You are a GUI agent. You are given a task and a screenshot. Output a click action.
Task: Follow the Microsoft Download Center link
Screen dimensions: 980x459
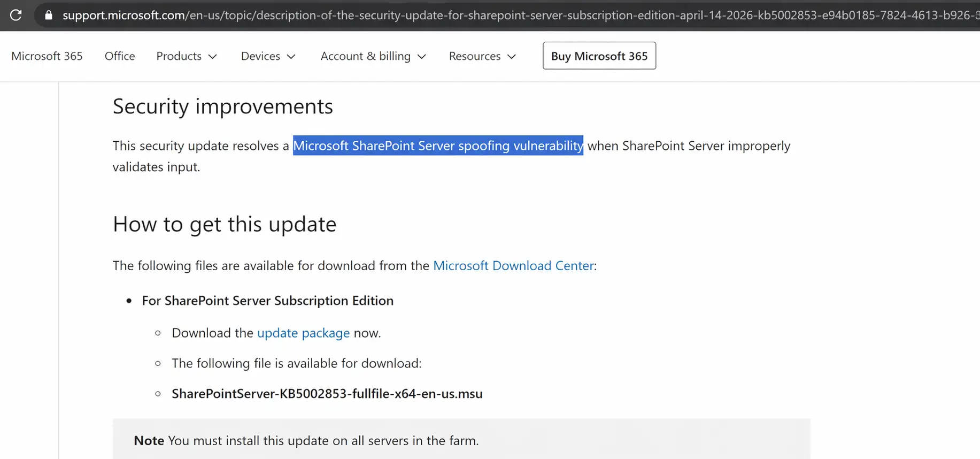coord(513,266)
